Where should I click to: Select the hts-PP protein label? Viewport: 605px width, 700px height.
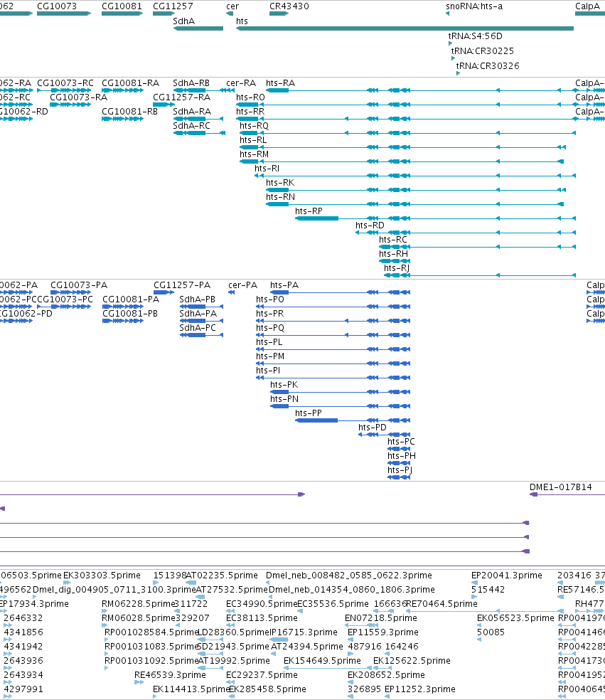click(x=309, y=414)
